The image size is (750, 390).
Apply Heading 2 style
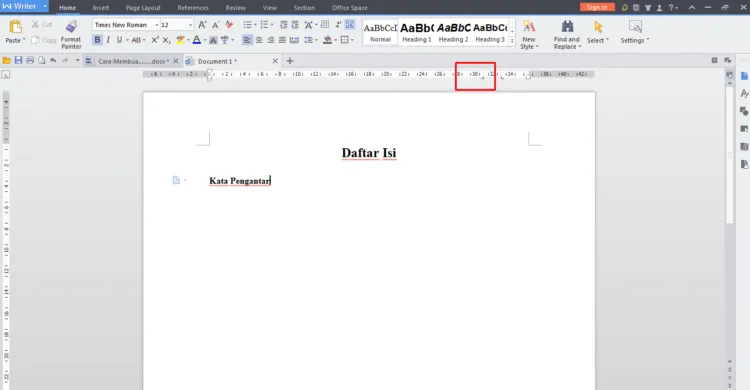tap(453, 33)
